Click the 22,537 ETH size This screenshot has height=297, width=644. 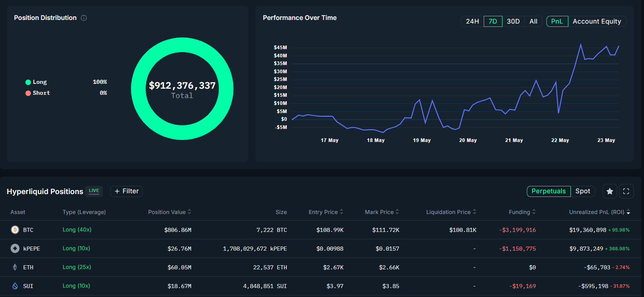coord(270,267)
